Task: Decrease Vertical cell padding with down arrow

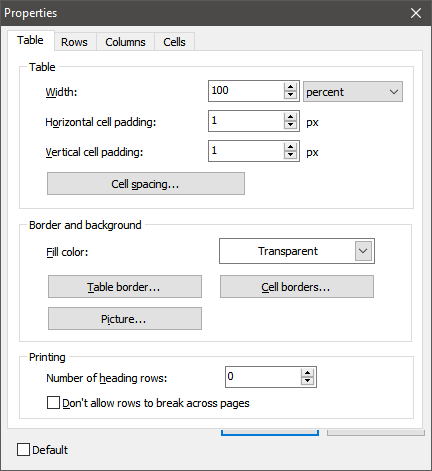Action: point(290,155)
